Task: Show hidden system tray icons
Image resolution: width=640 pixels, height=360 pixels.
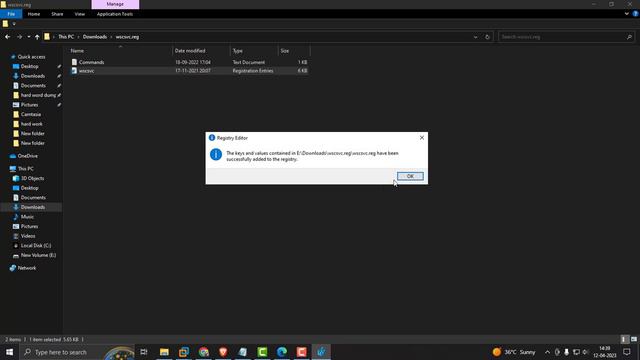Action: click(547, 352)
